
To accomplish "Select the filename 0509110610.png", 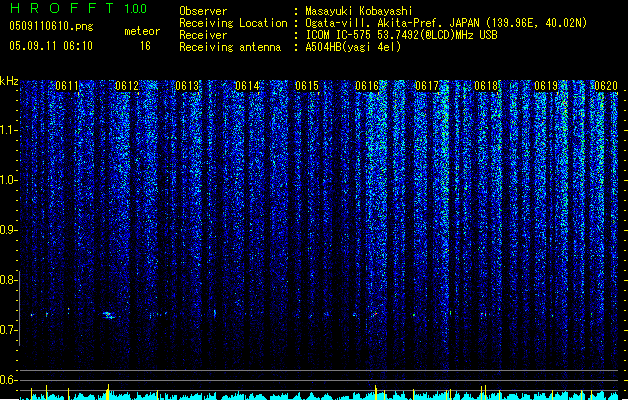I will tap(51, 27).
